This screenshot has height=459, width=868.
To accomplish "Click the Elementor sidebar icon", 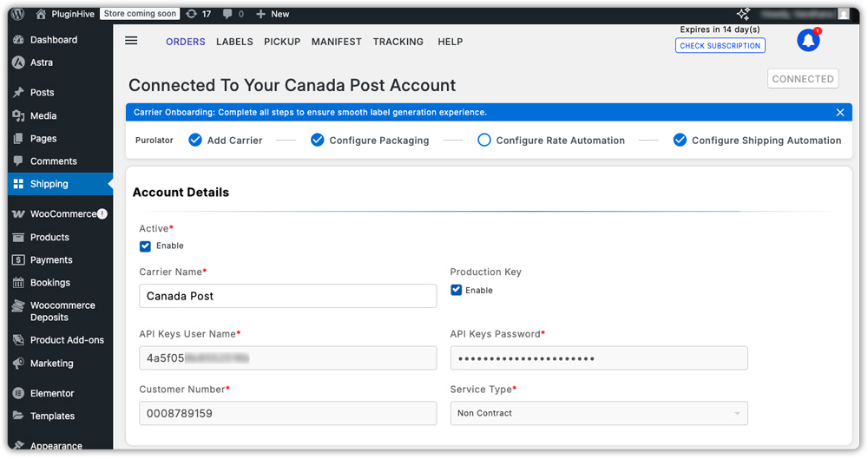I will tap(18, 393).
